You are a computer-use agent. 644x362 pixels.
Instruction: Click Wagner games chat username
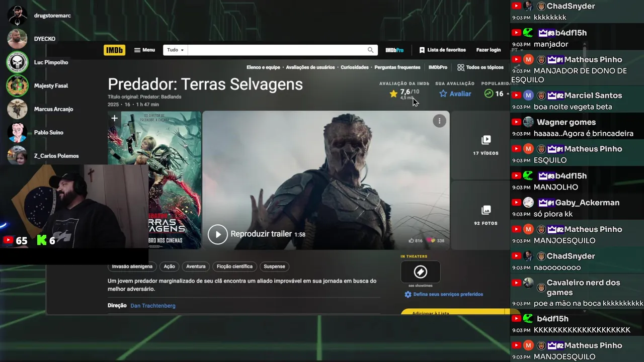point(566,122)
